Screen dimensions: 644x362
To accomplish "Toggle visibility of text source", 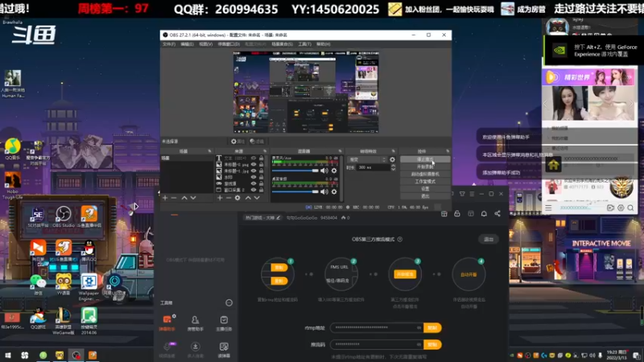I will point(254,158).
